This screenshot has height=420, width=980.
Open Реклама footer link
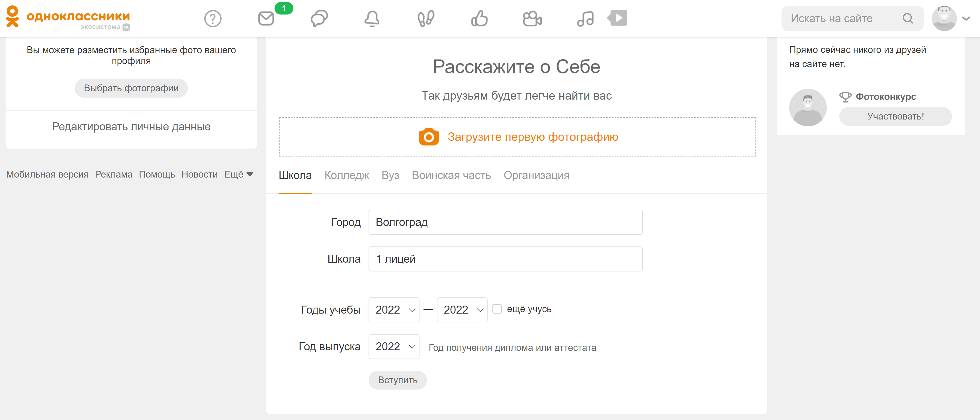point(114,174)
